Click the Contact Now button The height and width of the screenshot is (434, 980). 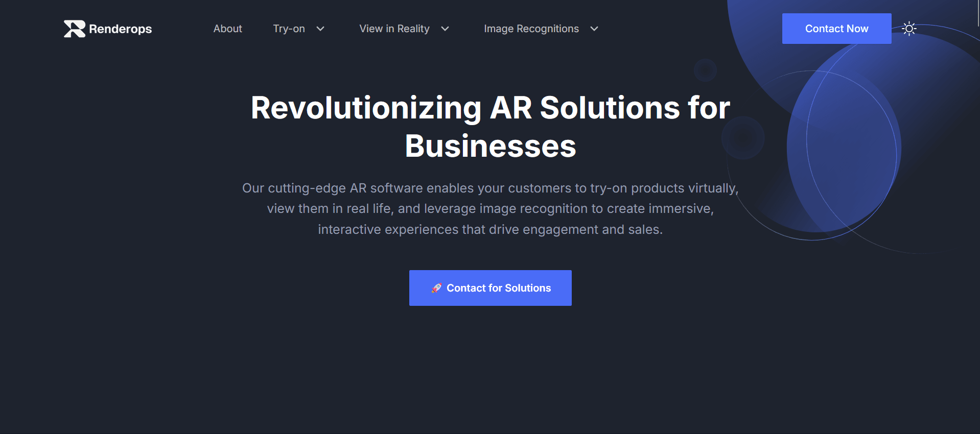(x=836, y=29)
